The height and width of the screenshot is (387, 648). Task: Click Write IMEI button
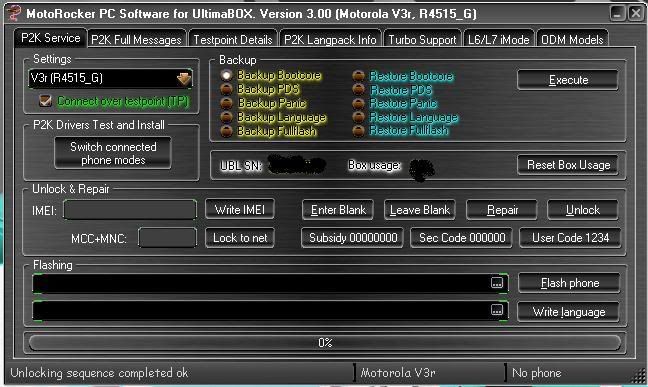click(240, 210)
